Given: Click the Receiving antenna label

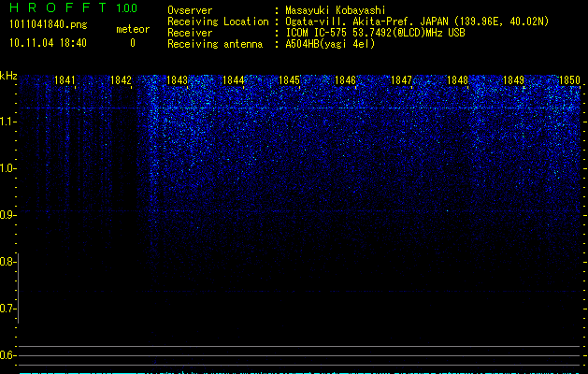Looking at the screenshot, I should [215, 44].
